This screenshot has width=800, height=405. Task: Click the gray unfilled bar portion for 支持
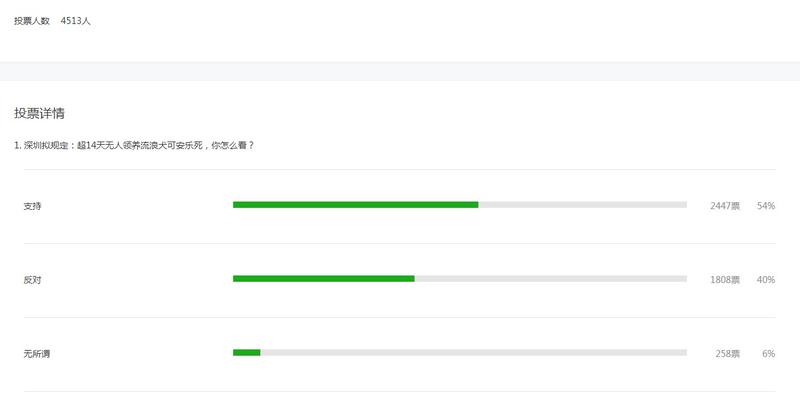tap(582, 205)
